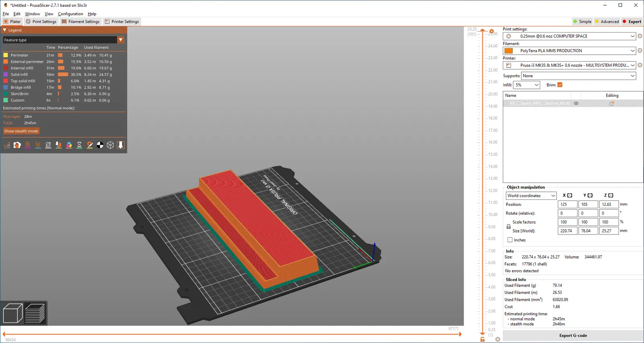The height and width of the screenshot is (343, 644).
Task: Toggle the Brim checkbox
Action: click(x=560, y=85)
